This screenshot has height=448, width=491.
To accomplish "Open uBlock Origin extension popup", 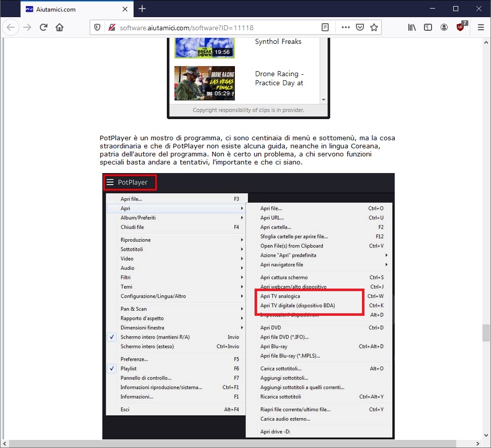I will coord(461,27).
